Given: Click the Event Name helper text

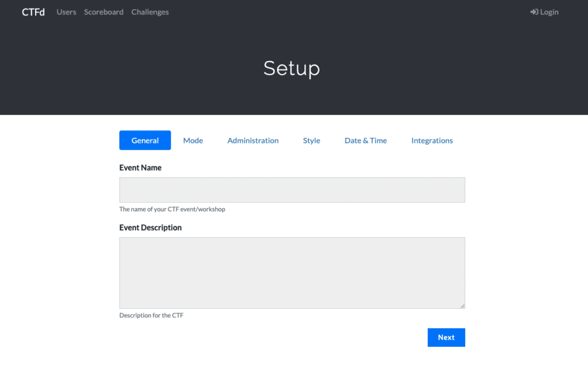Looking at the screenshot, I should (x=171, y=209).
